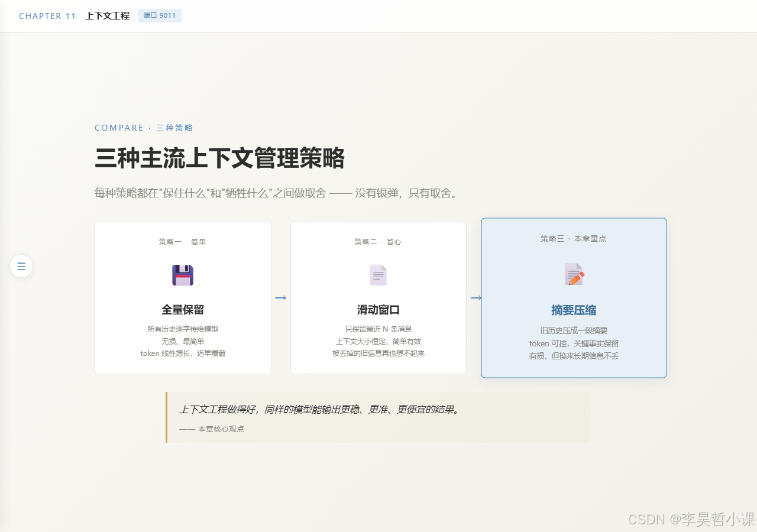
Task: Click the CHAPTER 11 label
Action: [47, 16]
